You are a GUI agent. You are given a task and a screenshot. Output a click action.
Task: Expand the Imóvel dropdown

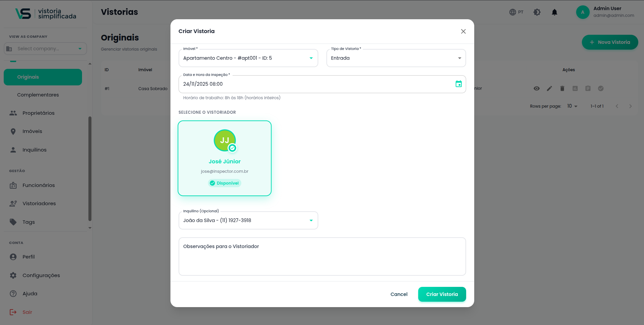pos(311,58)
